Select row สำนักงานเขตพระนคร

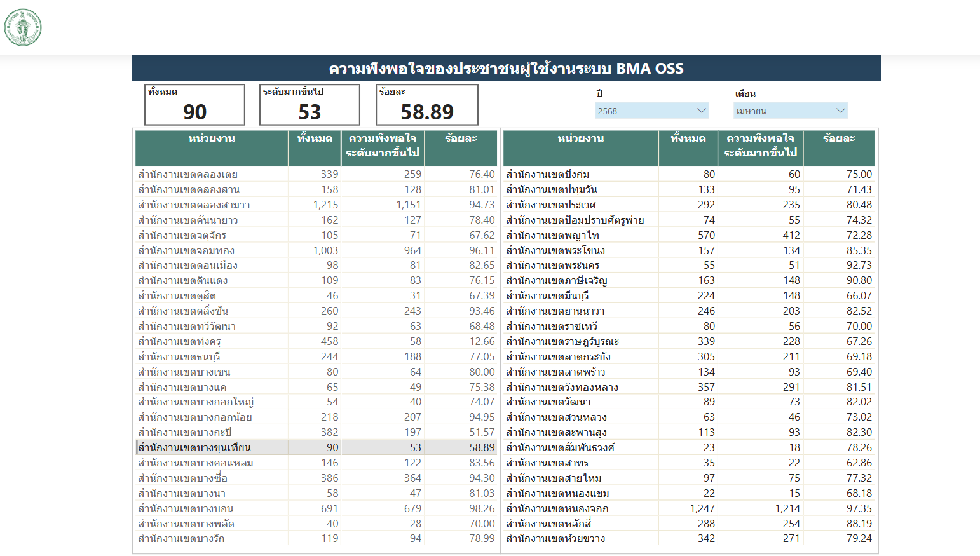pyautogui.click(x=689, y=265)
